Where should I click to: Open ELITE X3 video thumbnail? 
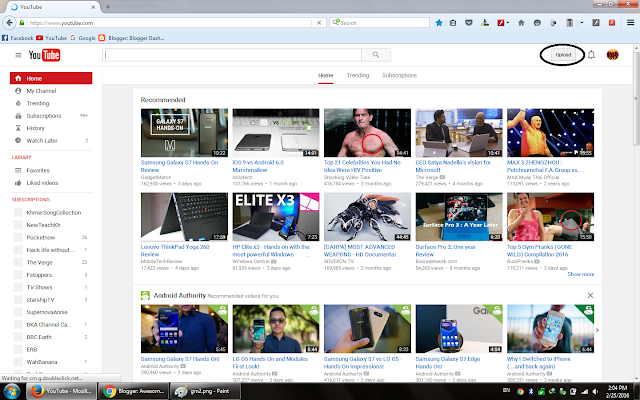pyautogui.click(x=276, y=217)
